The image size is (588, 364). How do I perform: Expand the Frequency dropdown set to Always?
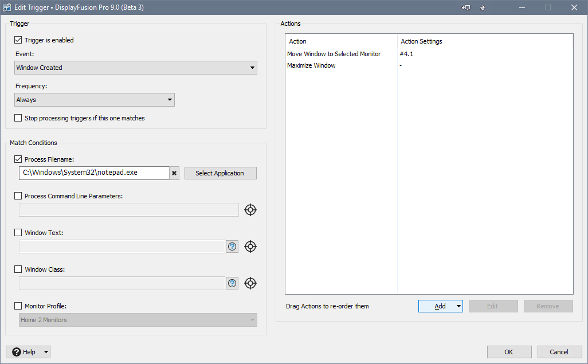tap(95, 100)
